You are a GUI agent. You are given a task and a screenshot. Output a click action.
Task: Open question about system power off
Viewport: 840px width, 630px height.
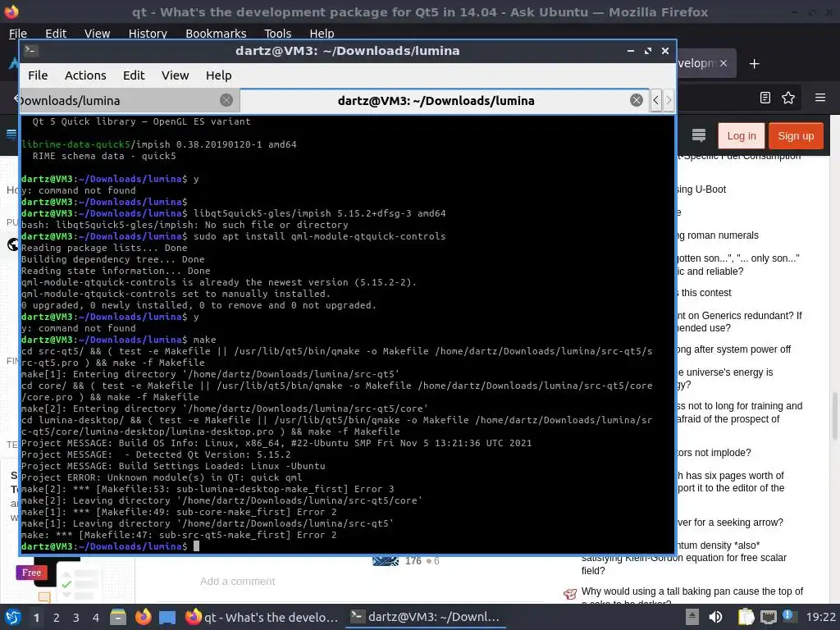click(x=733, y=349)
